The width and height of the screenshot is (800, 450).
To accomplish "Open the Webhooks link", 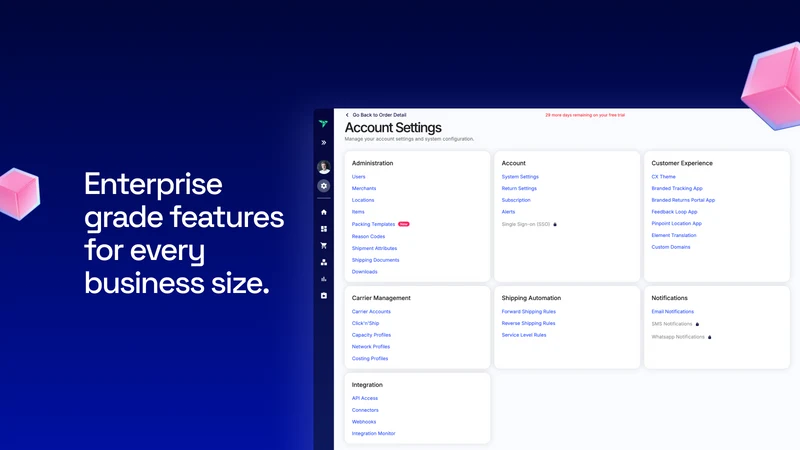I will 364,421.
